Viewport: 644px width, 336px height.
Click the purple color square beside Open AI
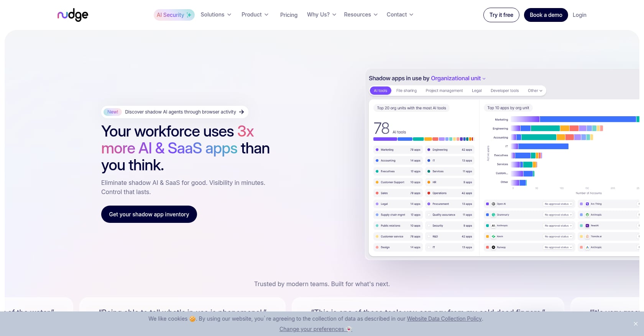(487, 204)
